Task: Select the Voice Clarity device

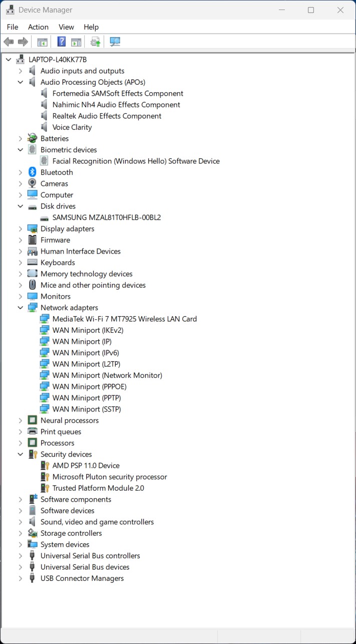Action: click(72, 127)
